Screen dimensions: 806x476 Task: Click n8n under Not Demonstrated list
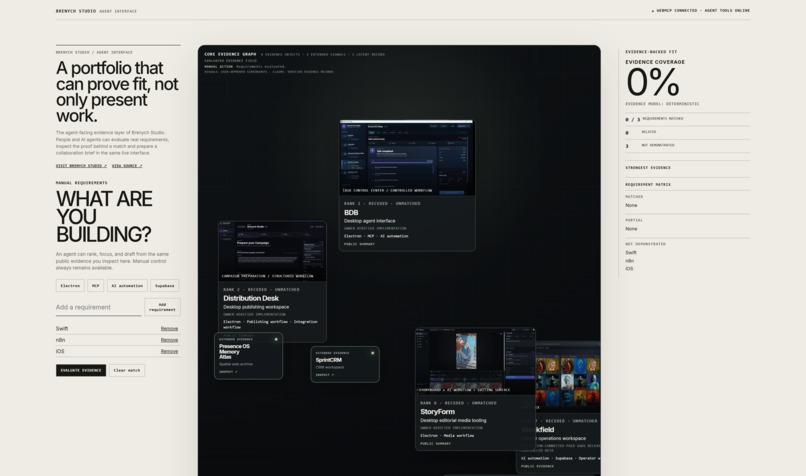630,261
